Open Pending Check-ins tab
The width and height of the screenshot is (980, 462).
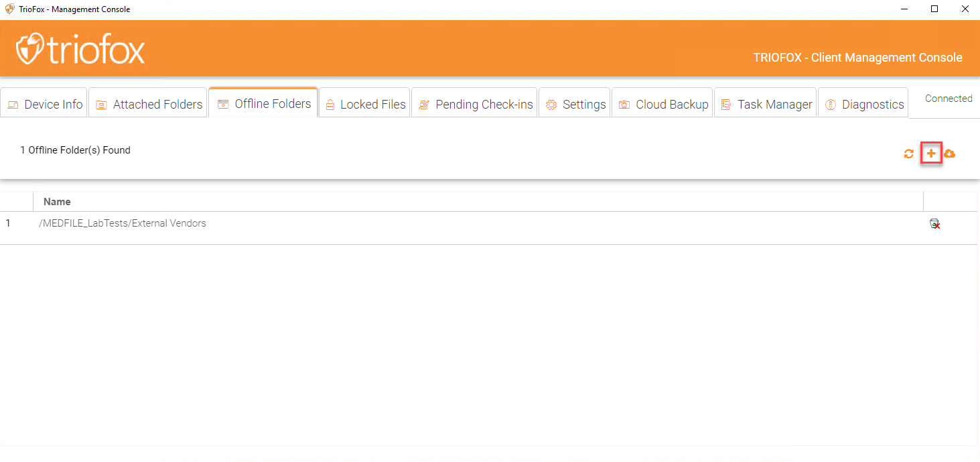[x=475, y=104]
